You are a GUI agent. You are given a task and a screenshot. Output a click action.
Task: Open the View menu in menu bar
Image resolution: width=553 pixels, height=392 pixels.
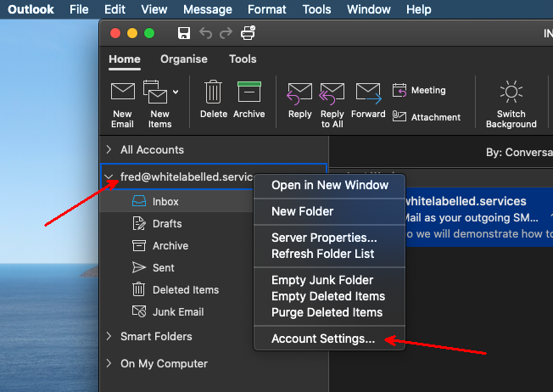154,9
